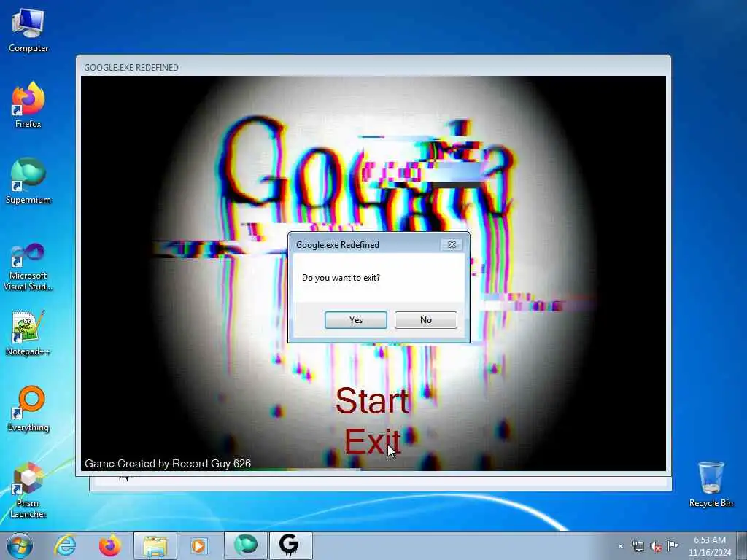This screenshot has width=747, height=560.
Task: Open Windows Media Player from the taskbar
Action: (x=199, y=545)
